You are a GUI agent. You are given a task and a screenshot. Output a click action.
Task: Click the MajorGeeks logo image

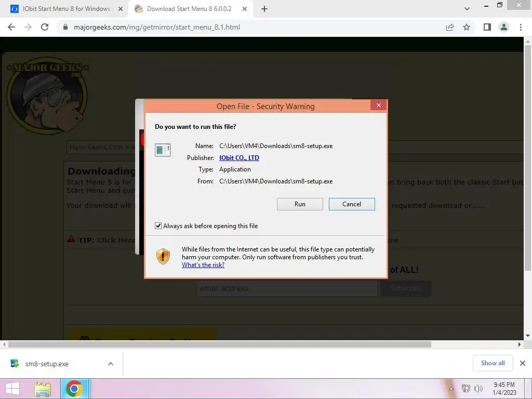coord(47,96)
